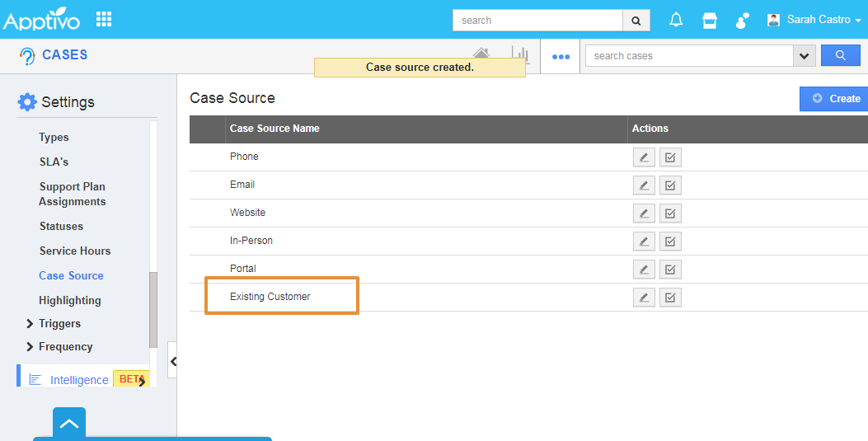Image resolution: width=868 pixels, height=441 pixels.
Task: Toggle enable checkbox for Website source
Action: 670,213
